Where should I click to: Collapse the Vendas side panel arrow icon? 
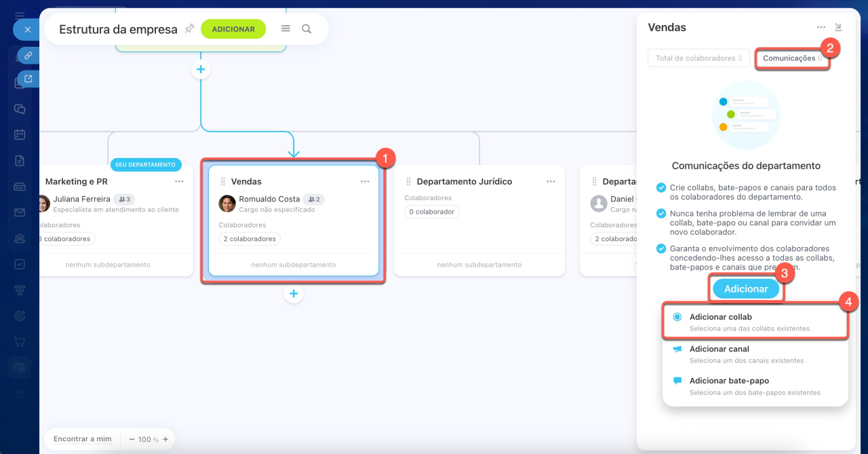tap(838, 27)
